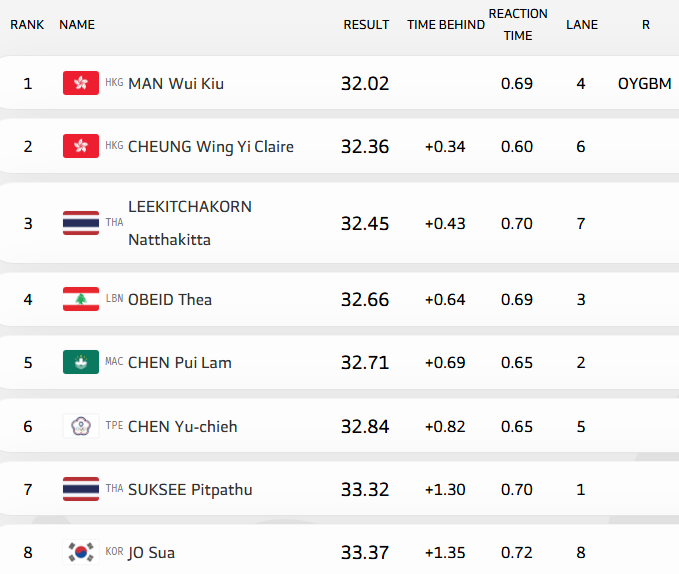Viewport: 679px width, 574px height.
Task: Open CHEUNG Wing Yi Claire's profile
Action: click(210, 146)
